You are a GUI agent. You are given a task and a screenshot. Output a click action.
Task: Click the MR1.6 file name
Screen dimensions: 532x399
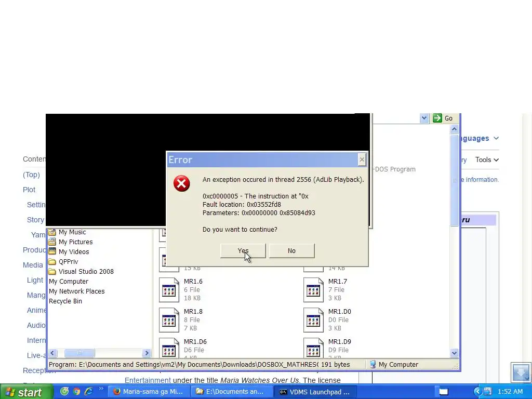tap(193, 281)
